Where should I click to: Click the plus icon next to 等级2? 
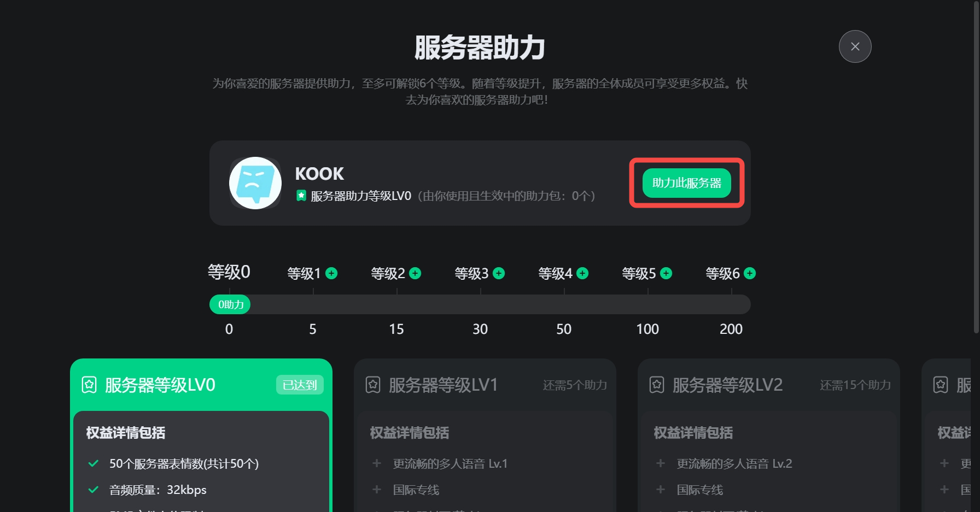(415, 273)
